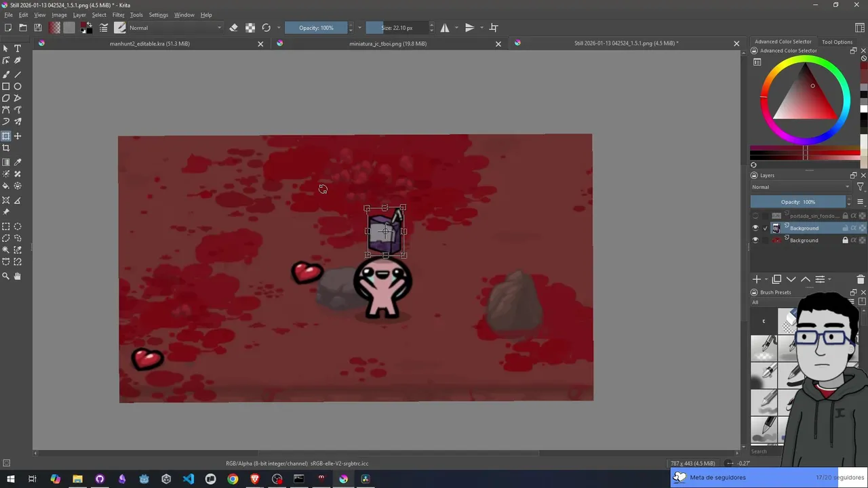Open the brush editor settings icon
The width and height of the screenshot is (868, 488).
[x=104, y=28]
